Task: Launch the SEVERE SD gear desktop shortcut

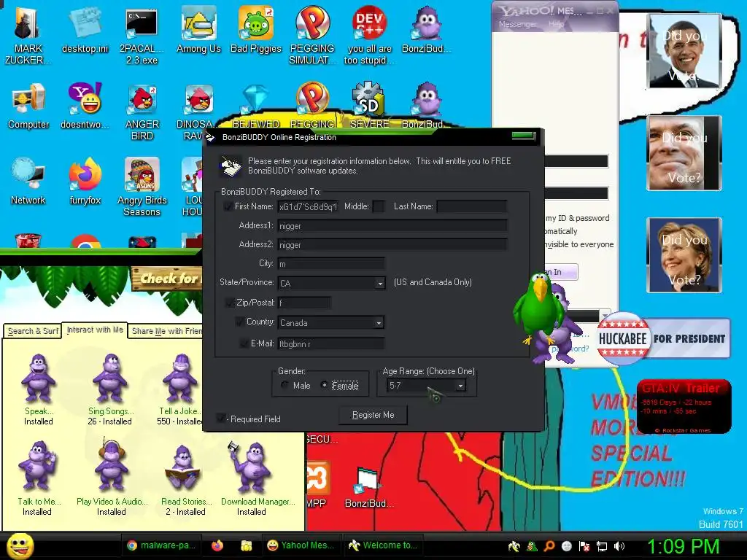Action: 369,106
